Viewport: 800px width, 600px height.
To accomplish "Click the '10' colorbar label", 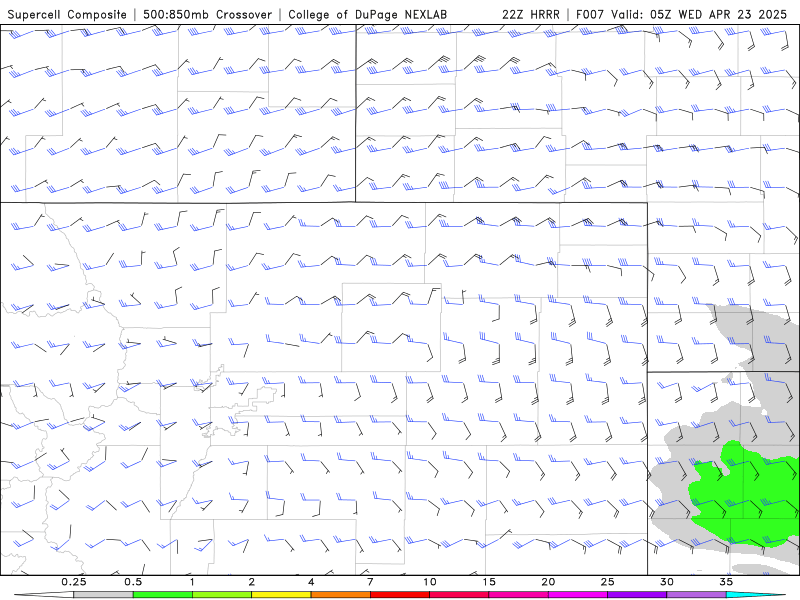I will click(430, 582).
